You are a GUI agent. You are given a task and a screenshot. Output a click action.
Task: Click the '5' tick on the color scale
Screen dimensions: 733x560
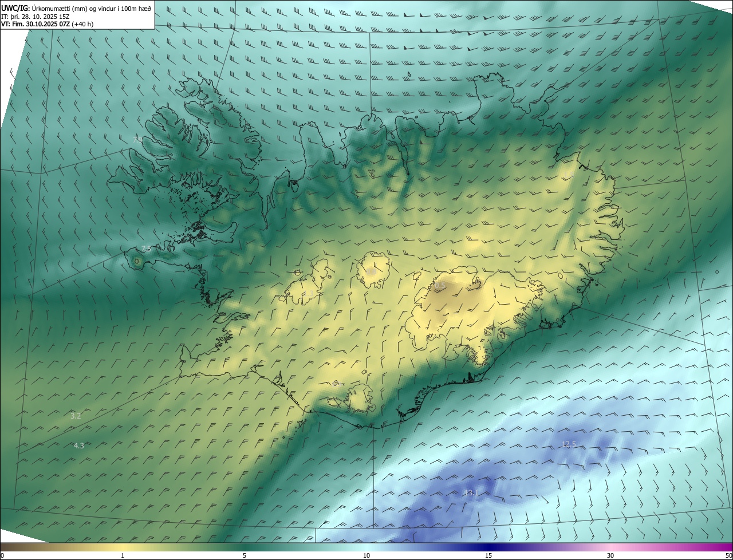(x=245, y=555)
